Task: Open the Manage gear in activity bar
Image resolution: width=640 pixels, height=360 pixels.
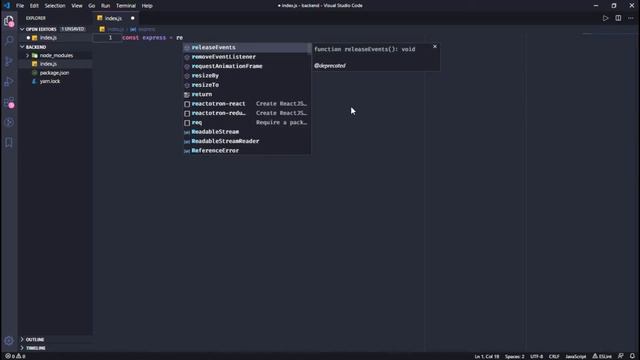Action: coord(9,340)
